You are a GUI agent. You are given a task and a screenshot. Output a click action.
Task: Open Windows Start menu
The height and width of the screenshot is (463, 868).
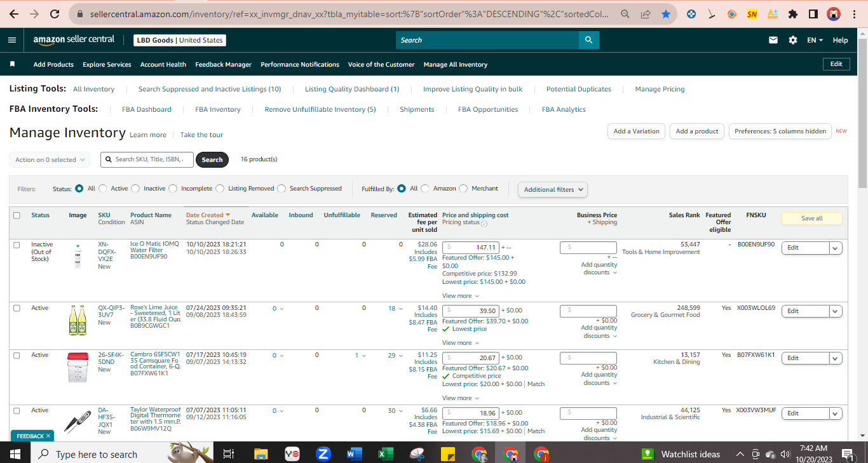point(15,453)
